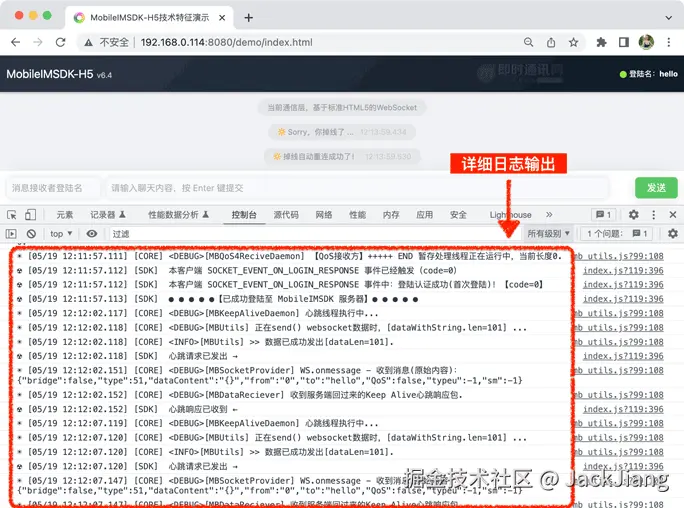684x508 pixels.
Task: Switch to the 网络 tab
Action: (x=324, y=215)
